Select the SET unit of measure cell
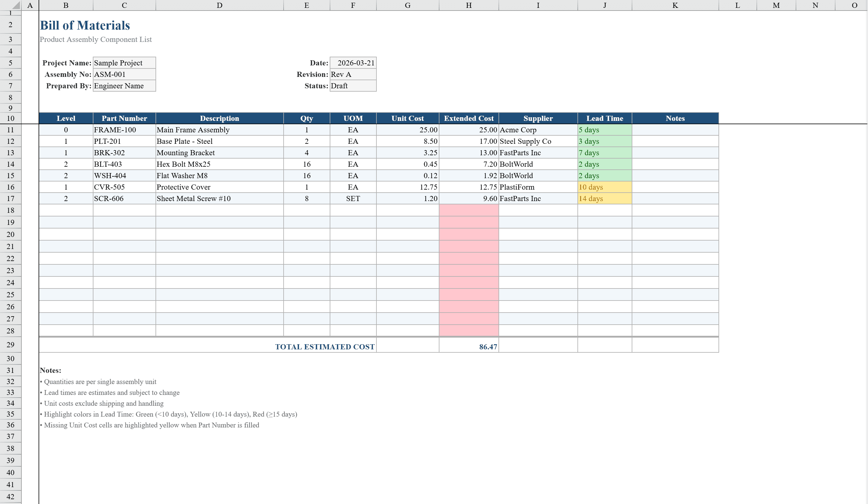Image resolution: width=868 pixels, height=504 pixels. click(x=353, y=198)
